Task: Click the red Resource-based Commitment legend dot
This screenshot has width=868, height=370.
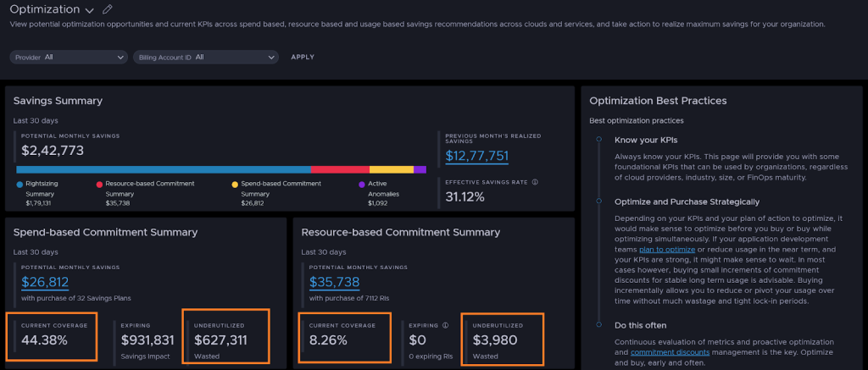Action: (99, 183)
